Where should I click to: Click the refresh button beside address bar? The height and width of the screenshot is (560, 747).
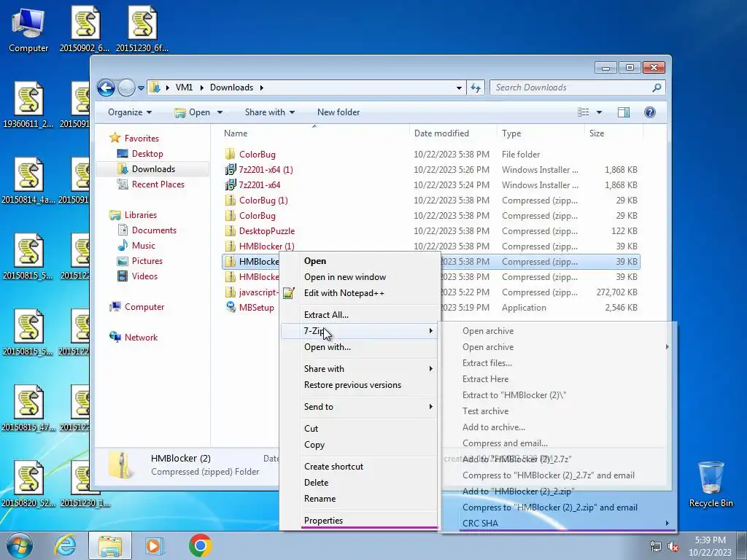[x=476, y=87]
